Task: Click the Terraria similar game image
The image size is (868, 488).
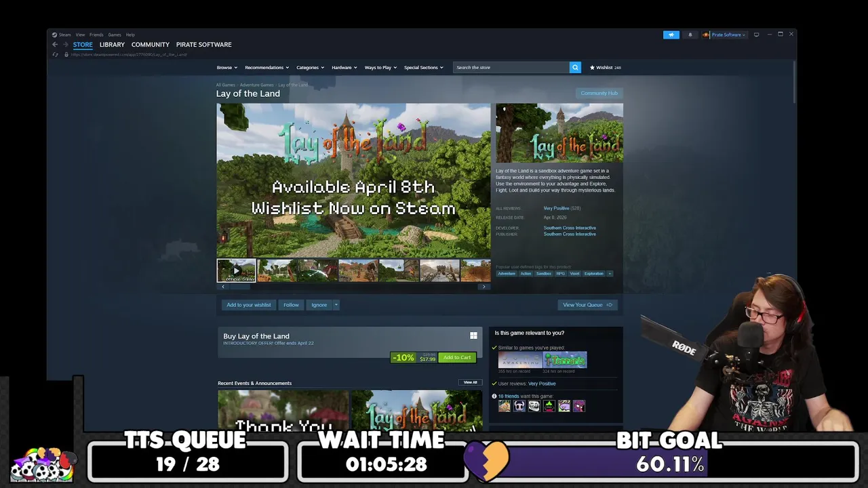Action: 565,360
